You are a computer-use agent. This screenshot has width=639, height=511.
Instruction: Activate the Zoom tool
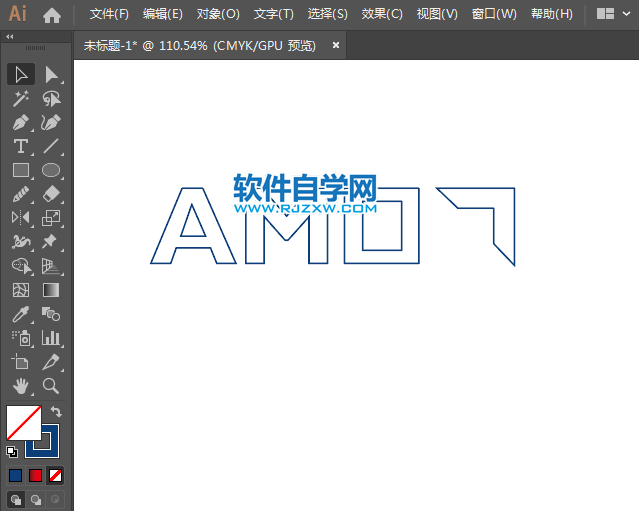pyautogui.click(x=51, y=386)
